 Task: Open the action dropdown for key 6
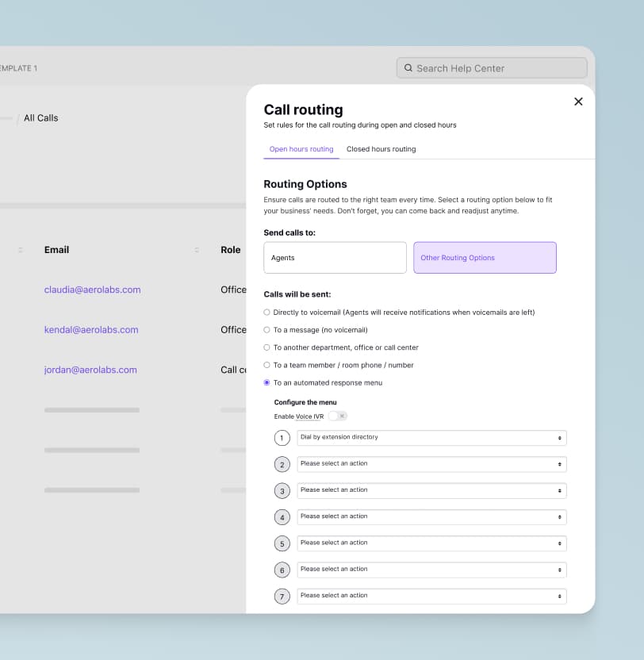pyautogui.click(x=431, y=570)
